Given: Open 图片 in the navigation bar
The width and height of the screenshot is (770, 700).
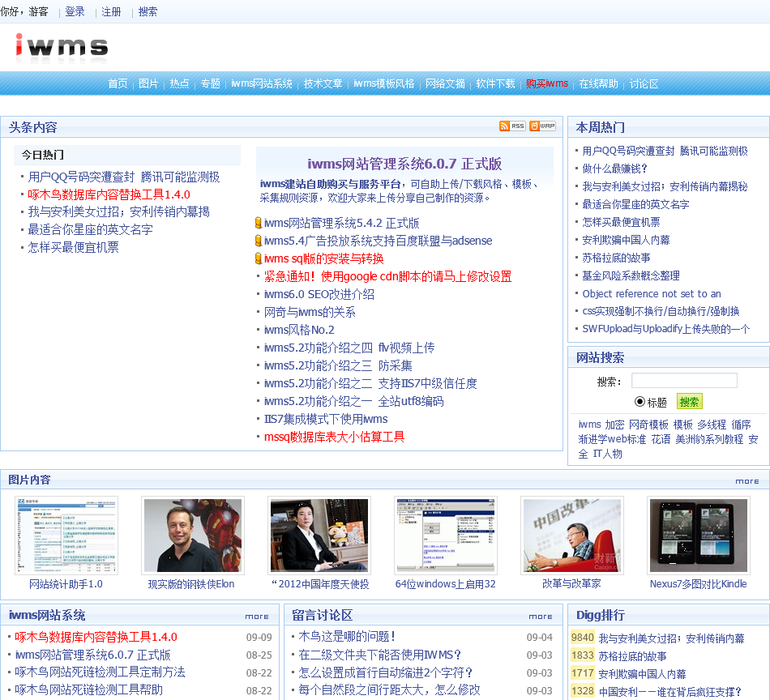Looking at the screenshot, I should point(148,84).
